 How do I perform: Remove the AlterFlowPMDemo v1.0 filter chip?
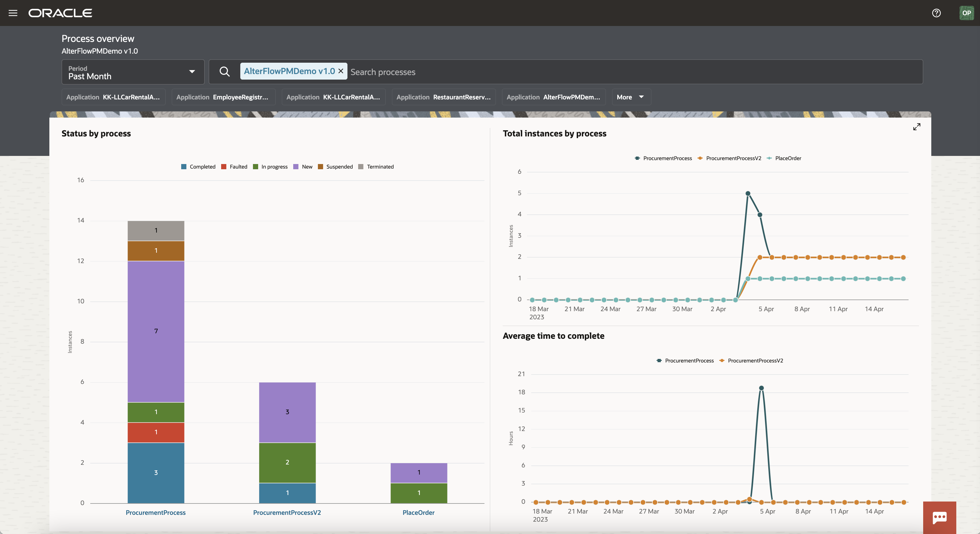point(341,71)
